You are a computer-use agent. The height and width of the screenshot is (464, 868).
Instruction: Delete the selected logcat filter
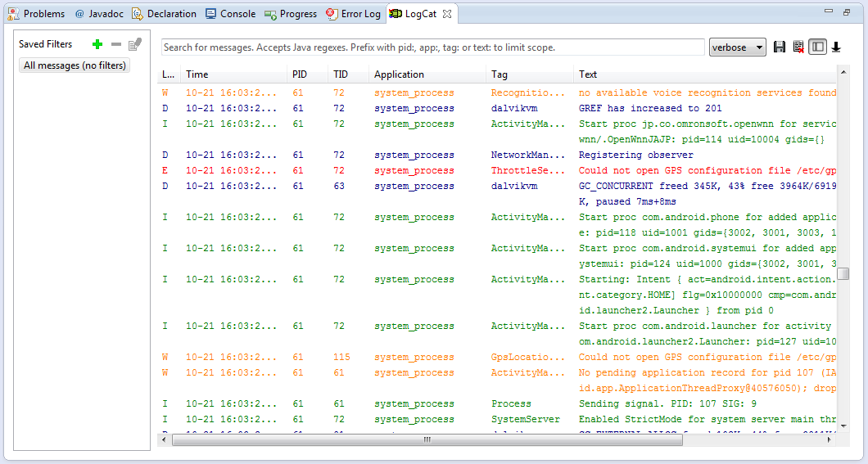[116, 44]
